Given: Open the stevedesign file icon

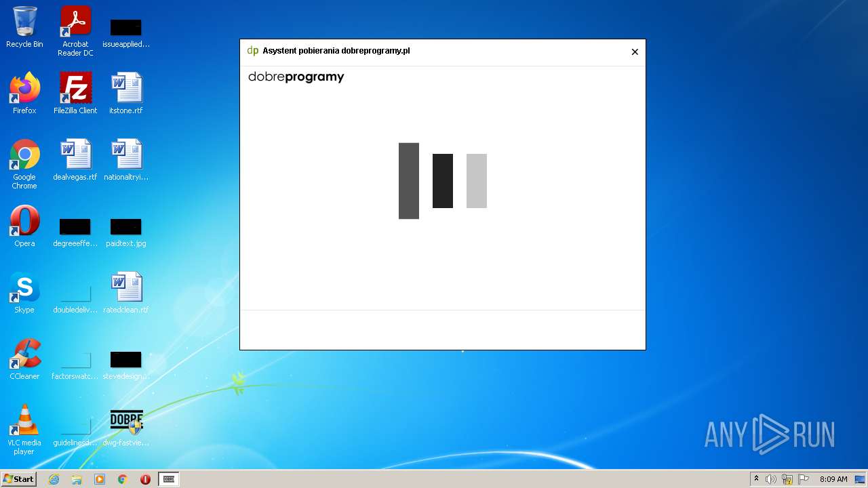Looking at the screenshot, I should click(126, 365).
